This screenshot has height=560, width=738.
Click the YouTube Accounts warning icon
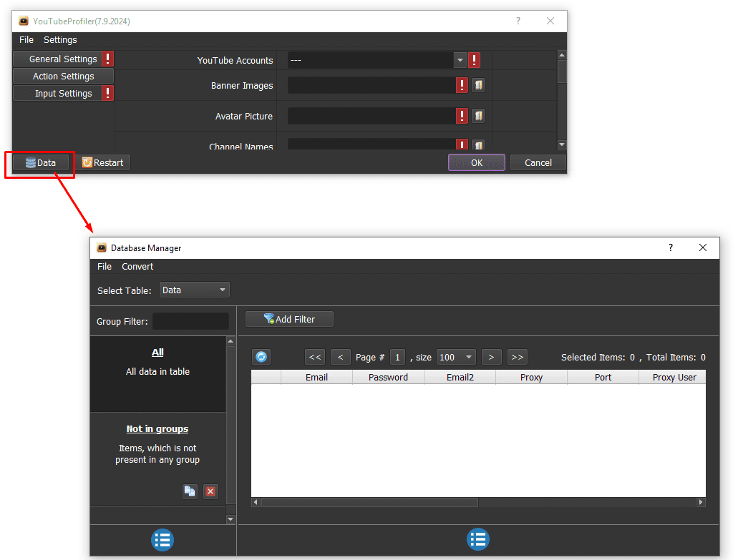475,60
